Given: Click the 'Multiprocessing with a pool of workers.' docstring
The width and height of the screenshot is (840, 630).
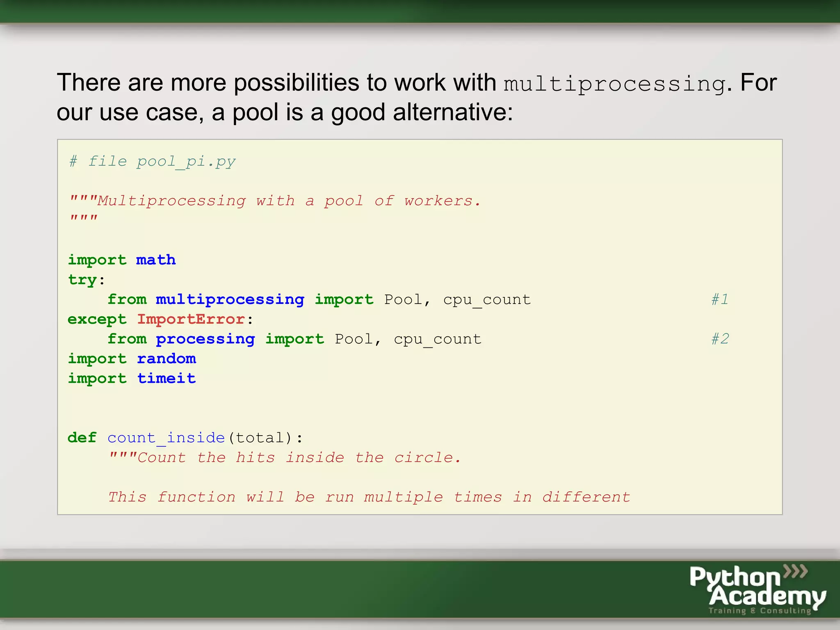Looking at the screenshot, I should tap(275, 201).
